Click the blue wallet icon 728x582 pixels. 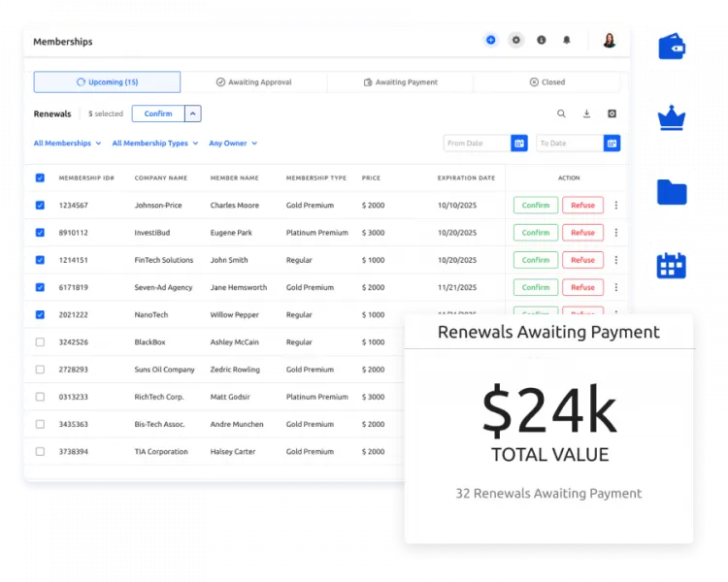tap(672, 47)
